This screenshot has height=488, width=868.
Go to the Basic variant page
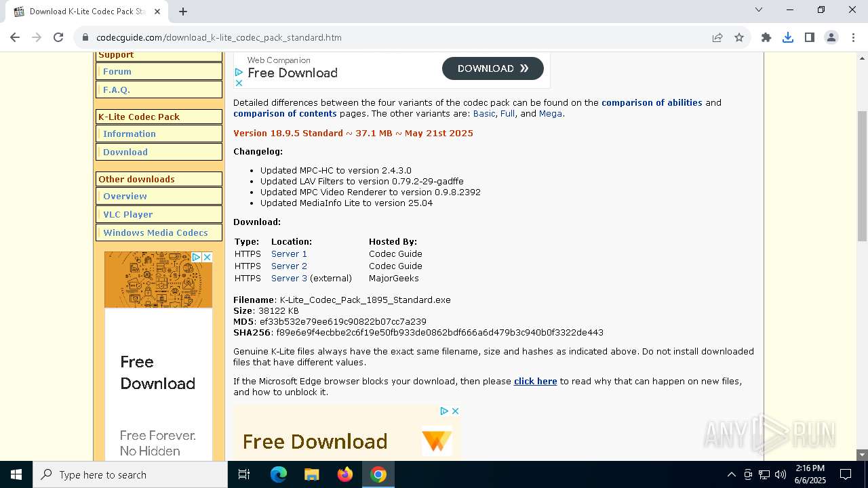tap(484, 113)
